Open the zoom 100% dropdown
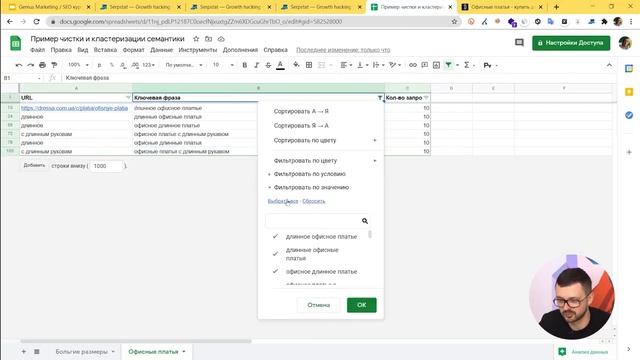This screenshot has height=360, width=640. point(78,65)
